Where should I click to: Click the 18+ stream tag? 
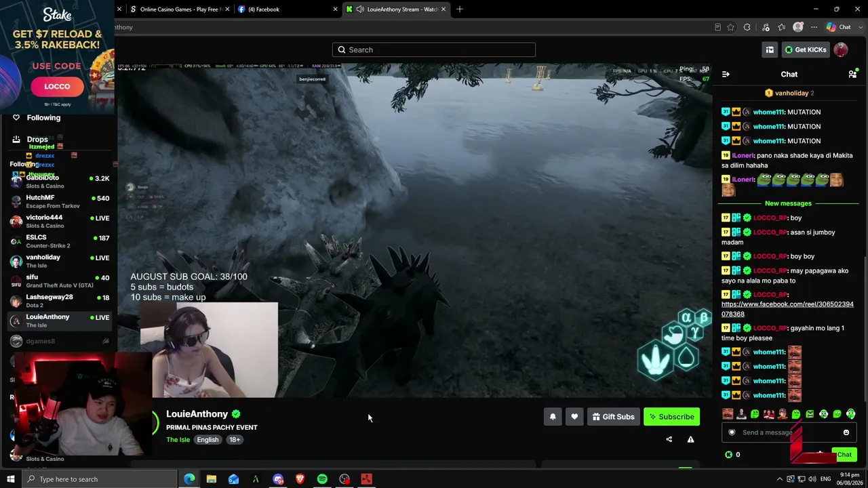pos(234,440)
